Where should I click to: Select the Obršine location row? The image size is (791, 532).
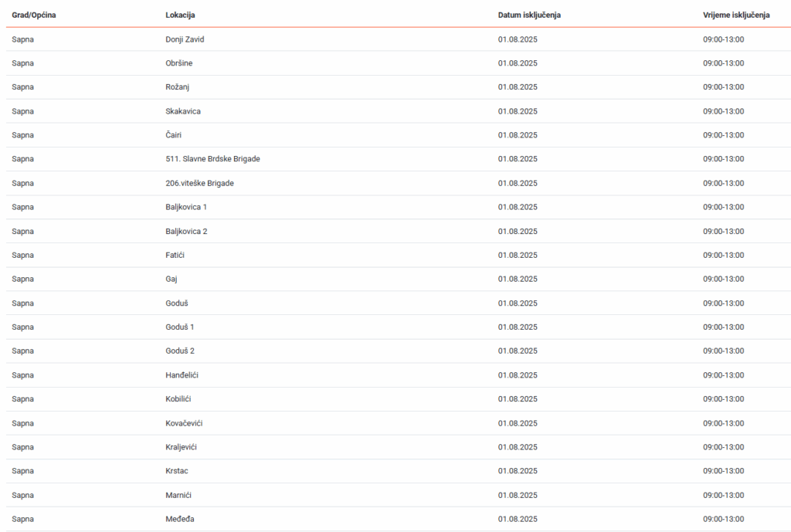coord(179,63)
